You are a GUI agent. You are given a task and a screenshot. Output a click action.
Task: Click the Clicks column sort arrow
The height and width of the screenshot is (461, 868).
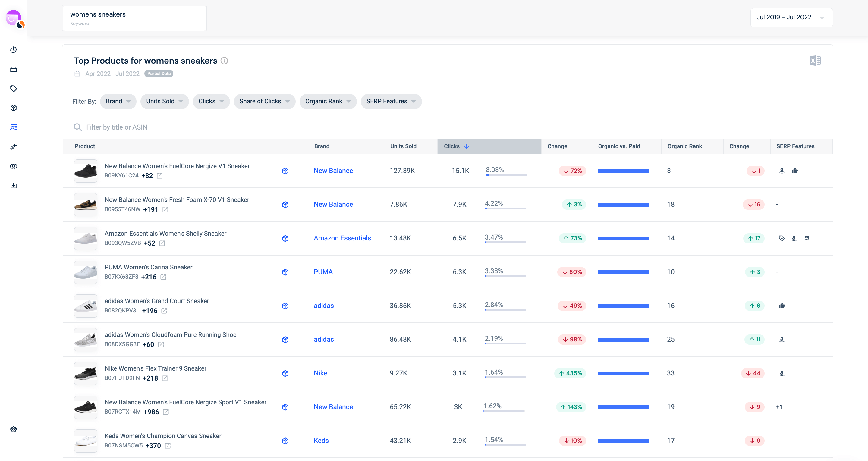click(x=467, y=146)
